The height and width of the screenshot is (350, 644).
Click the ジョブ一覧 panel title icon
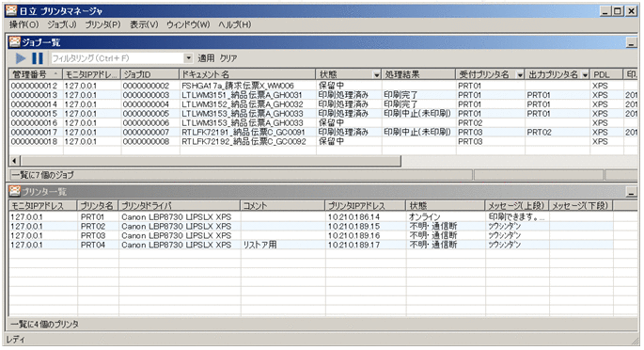(14, 42)
